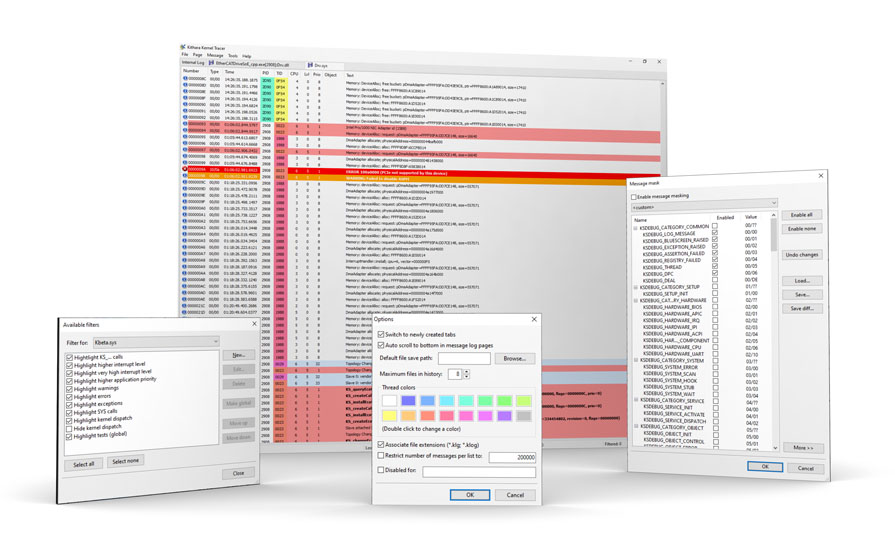Select the ERROR PCIe not supported row
The width and height of the screenshot is (895, 538).
[x=422, y=171]
